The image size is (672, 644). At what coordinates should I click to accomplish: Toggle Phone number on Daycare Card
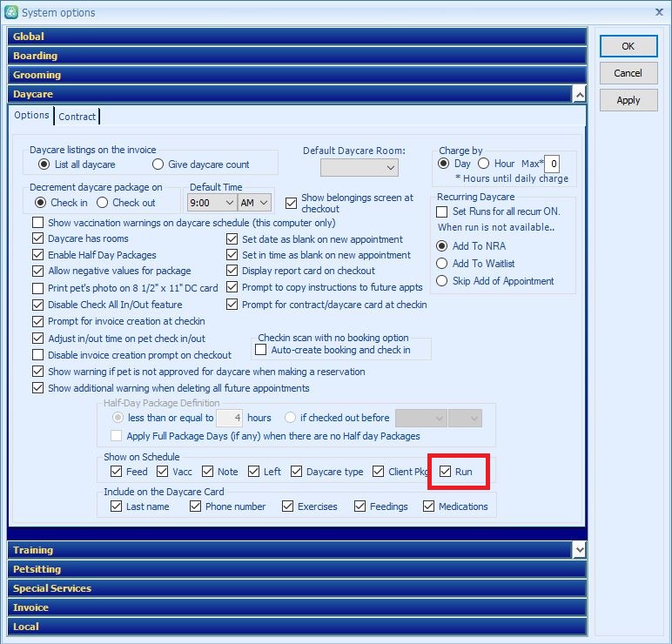click(x=196, y=506)
